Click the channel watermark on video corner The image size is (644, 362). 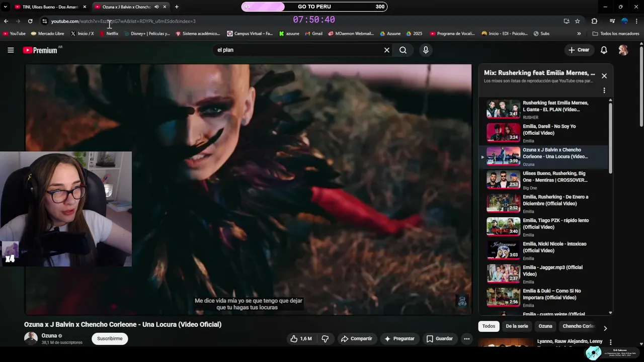(461, 301)
